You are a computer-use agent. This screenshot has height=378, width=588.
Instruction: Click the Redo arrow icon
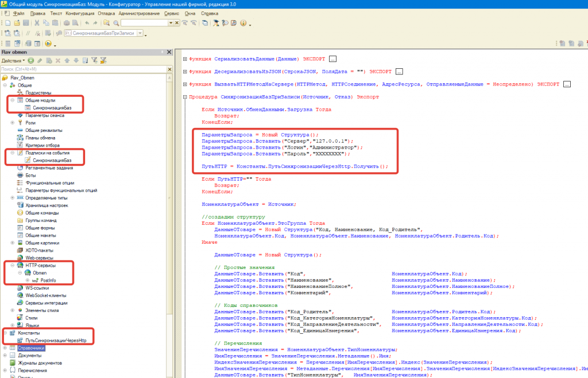pyautogui.click(x=96, y=23)
